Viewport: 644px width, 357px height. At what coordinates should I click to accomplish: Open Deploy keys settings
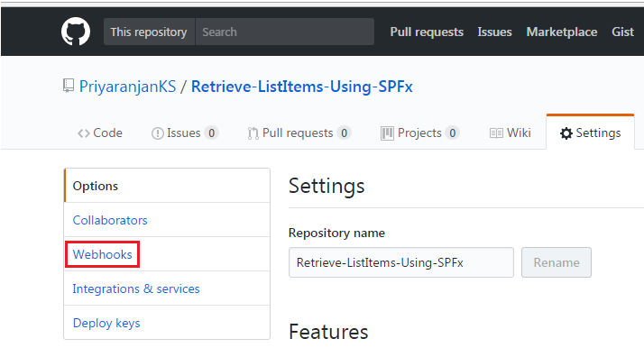[x=106, y=324]
